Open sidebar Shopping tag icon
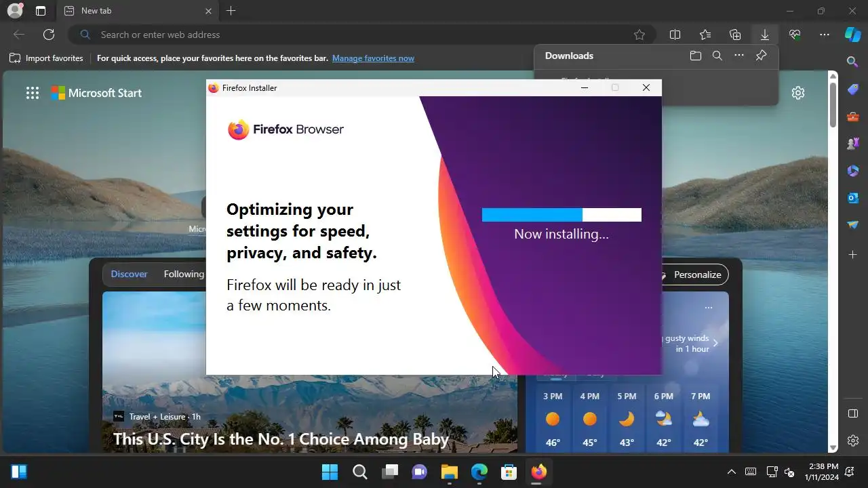Viewport: 868px width, 488px height. pos(853,89)
